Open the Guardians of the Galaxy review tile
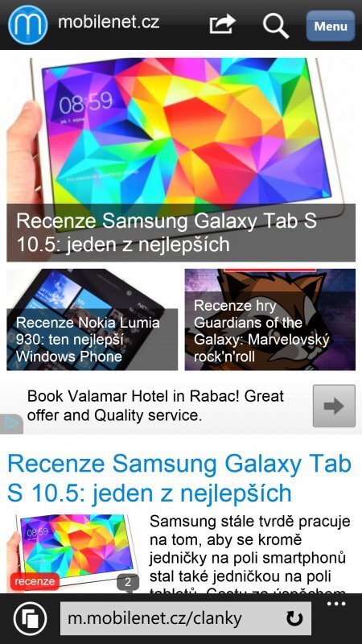The width and height of the screenshot is (362, 644). [x=270, y=320]
